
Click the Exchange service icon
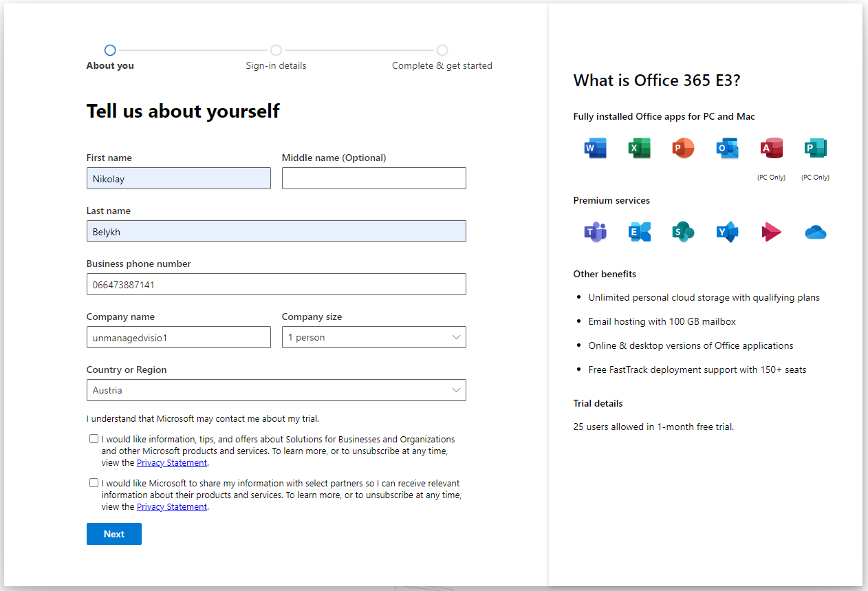coord(639,232)
